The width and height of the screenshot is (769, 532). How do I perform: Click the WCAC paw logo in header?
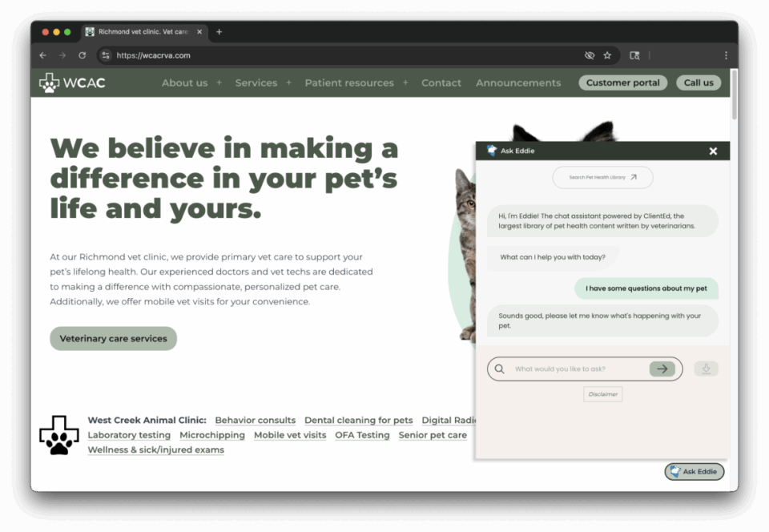tap(50, 83)
